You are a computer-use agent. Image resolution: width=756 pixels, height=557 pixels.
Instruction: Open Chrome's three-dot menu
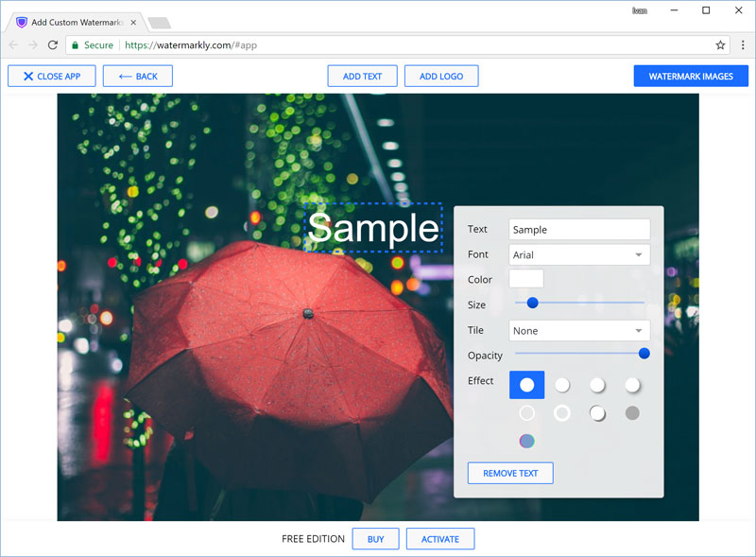click(x=743, y=44)
